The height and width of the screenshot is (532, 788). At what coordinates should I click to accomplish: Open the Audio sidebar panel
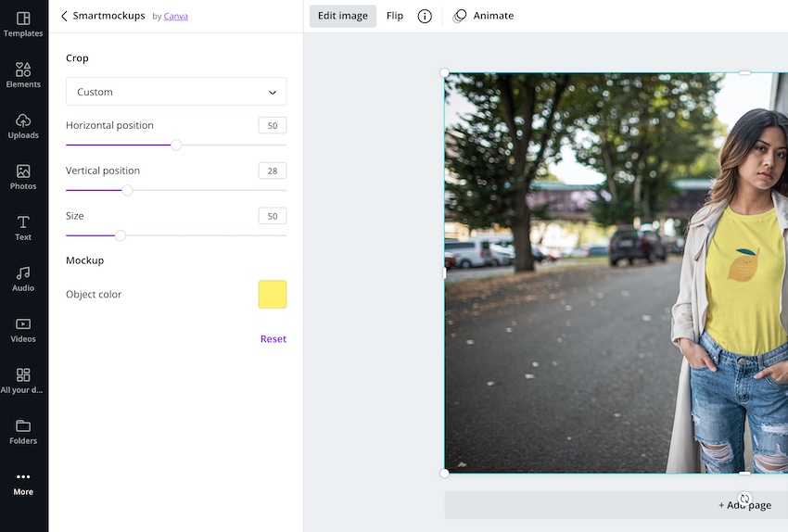pyautogui.click(x=23, y=279)
